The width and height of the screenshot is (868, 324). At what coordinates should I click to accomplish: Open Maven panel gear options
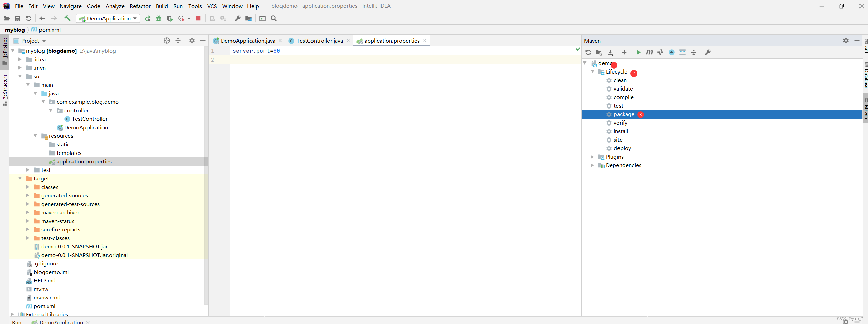point(846,40)
